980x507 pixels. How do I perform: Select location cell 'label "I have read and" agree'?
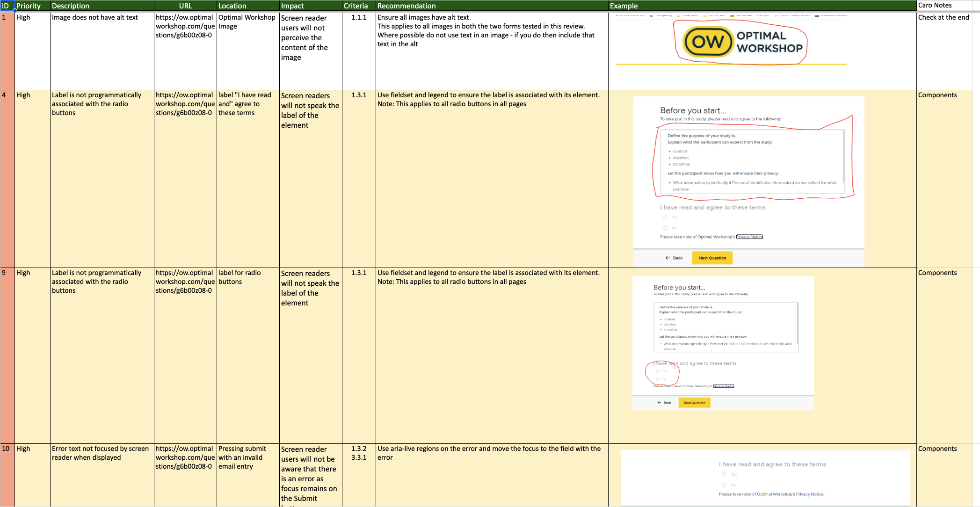pos(248,179)
